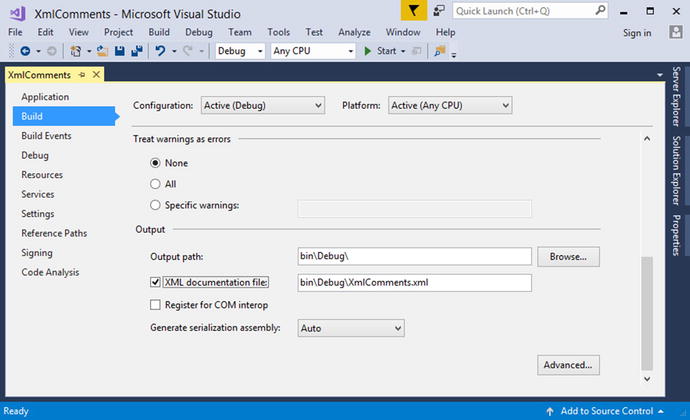Click the grayed icon right of Start

point(416,51)
